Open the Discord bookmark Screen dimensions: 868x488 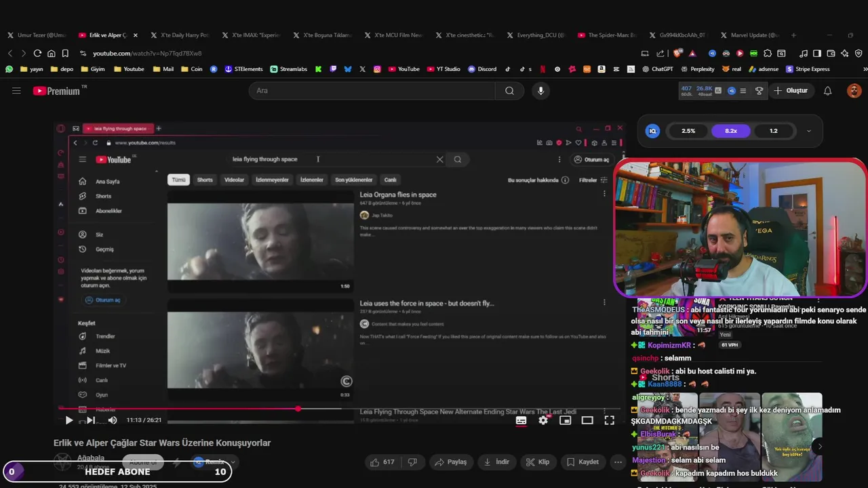(481, 69)
